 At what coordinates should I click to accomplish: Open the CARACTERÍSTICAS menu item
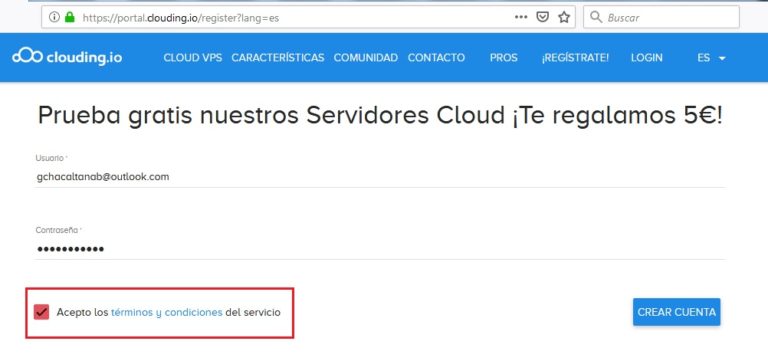pyautogui.click(x=278, y=58)
